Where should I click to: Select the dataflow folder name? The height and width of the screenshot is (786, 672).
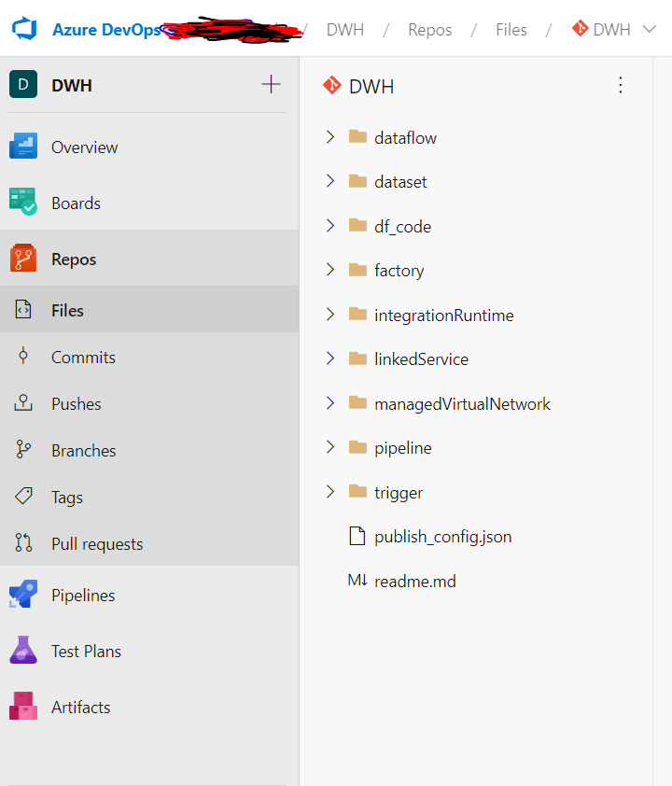click(405, 138)
